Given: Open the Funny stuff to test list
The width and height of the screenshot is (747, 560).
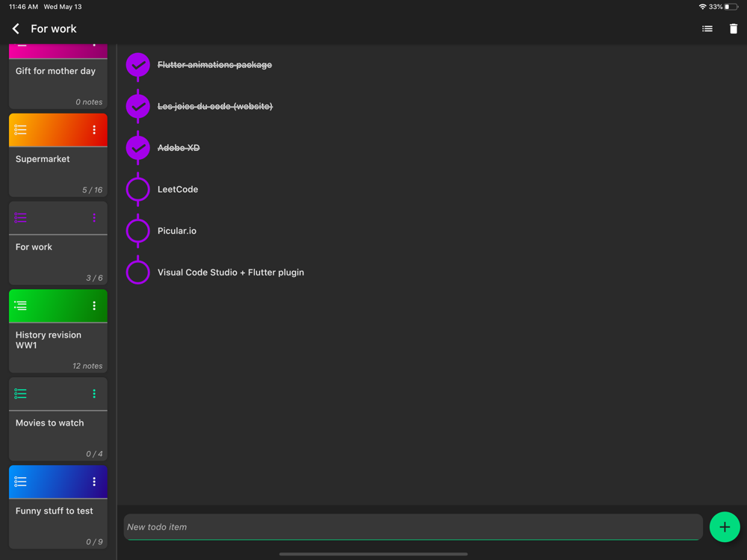Looking at the screenshot, I should [x=58, y=507].
